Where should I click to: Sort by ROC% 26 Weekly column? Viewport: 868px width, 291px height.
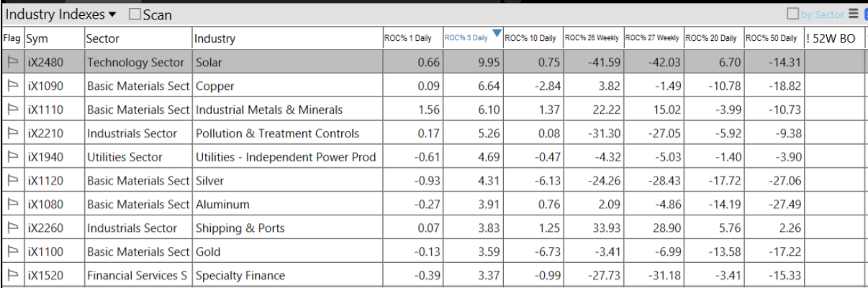pos(592,38)
